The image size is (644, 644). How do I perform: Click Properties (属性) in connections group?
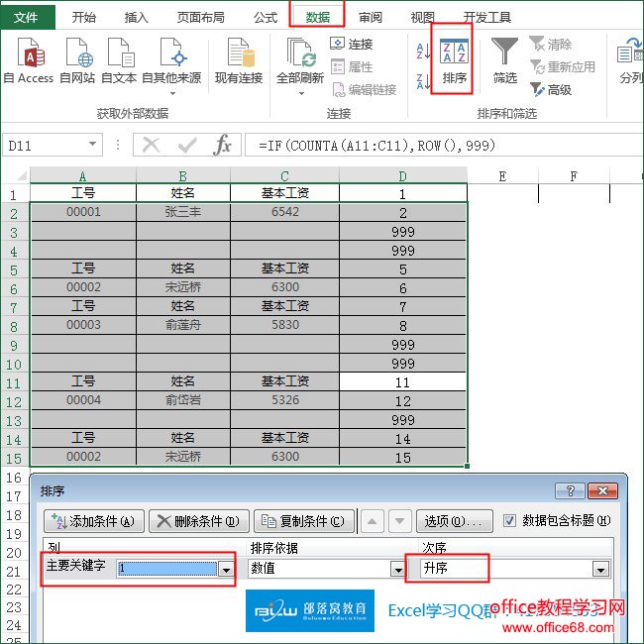pyautogui.click(x=352, y=66)
